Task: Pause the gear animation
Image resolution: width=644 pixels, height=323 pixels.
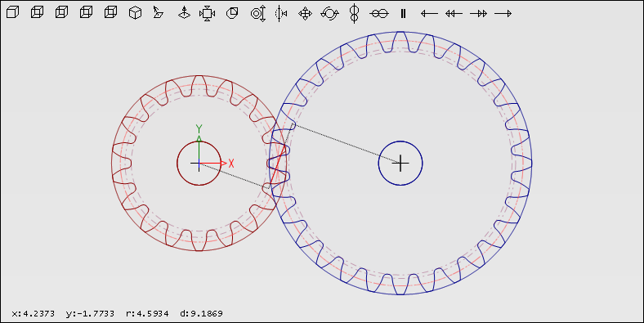Action: (x=404, y=14)
